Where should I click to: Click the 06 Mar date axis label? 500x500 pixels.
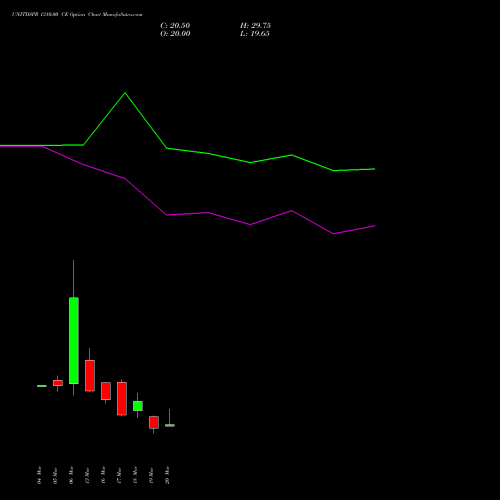pos(71,475)
